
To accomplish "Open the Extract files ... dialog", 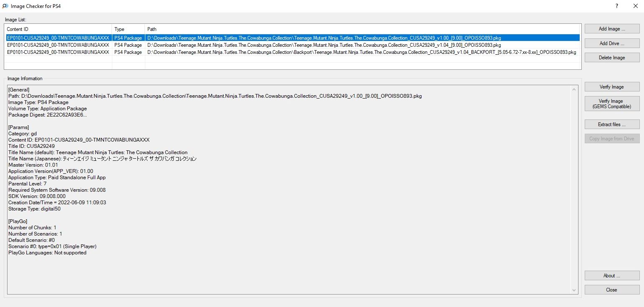I will 612,124.
